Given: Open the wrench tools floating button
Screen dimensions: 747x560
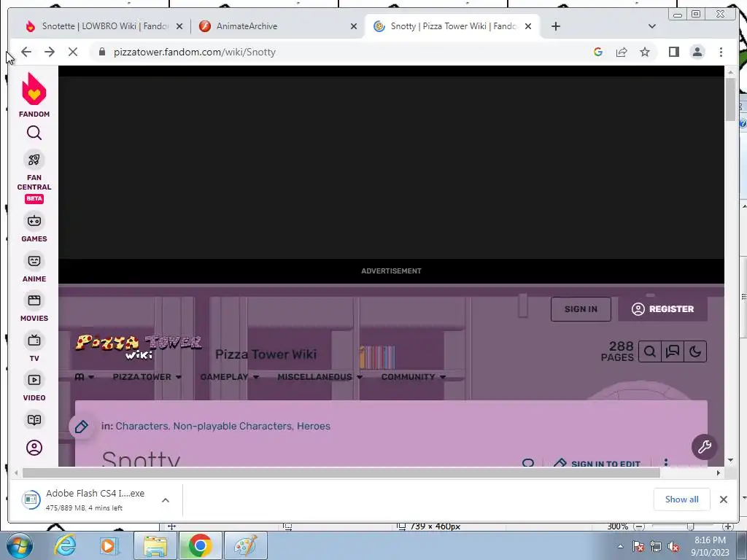Looking at the screenshot, I should [704, 447].
